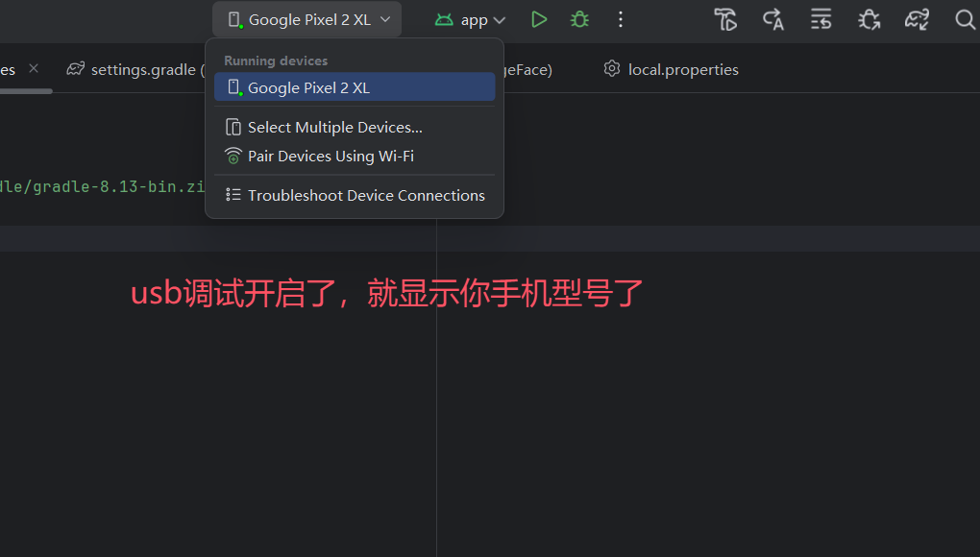Open the More Actions three-dot menu
Image resolution: width=980 pixels, height=557 pixels.
(620, 20)
